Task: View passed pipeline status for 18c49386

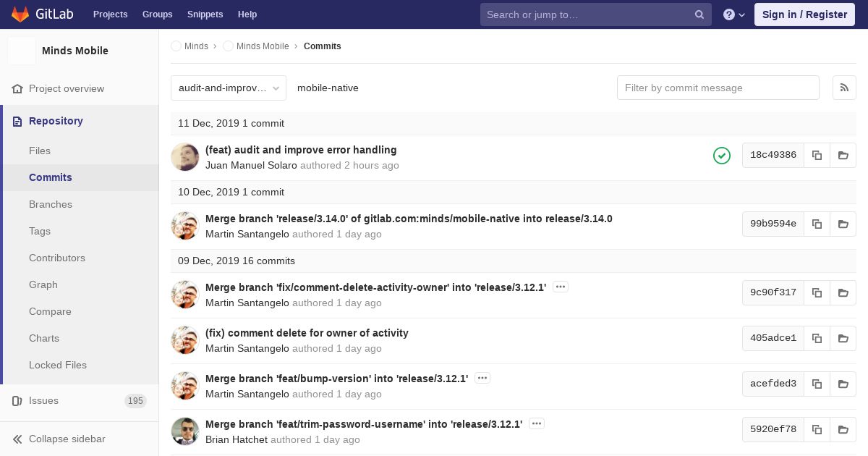Action: click(722, 156)
